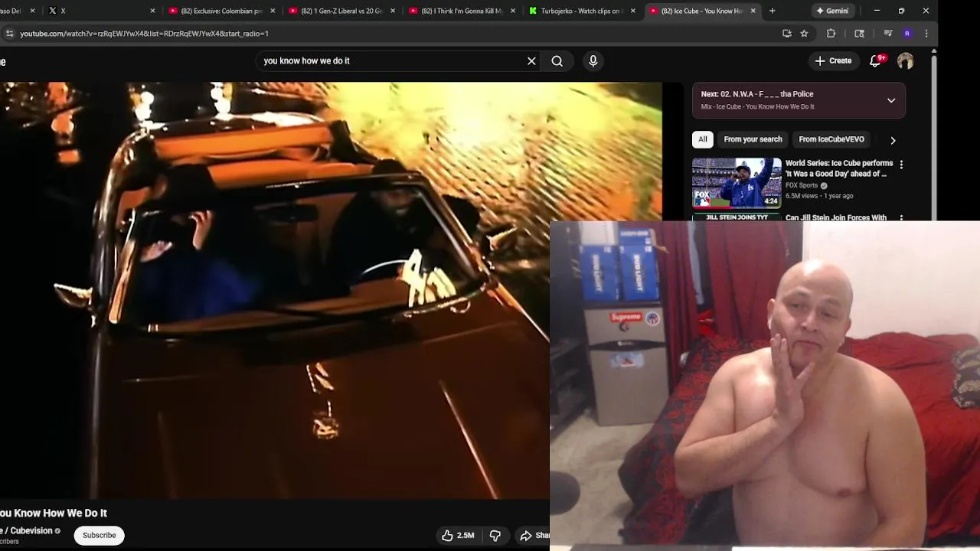Open the Cubevision channel name
Screen dimensions: 980x551
coord(28,530)
